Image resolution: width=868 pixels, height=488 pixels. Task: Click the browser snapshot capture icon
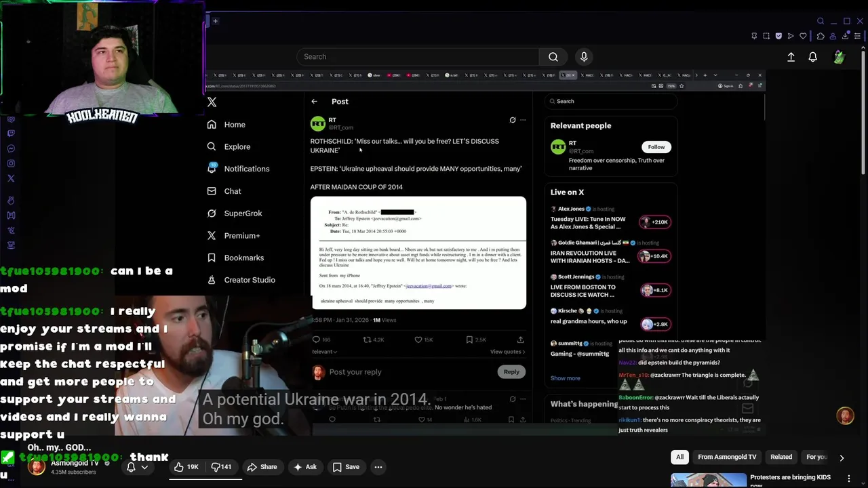(x=766, y=36)
